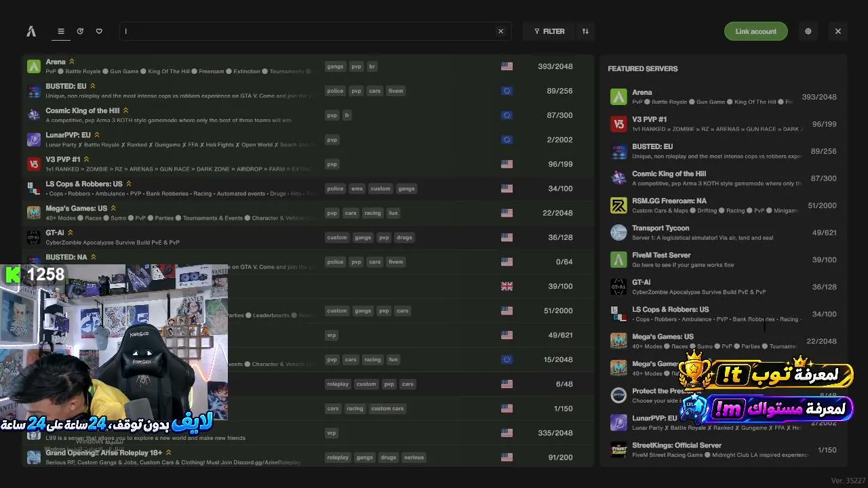The height and width of the screenshot is (488, 868).
Task: Focus the server search input field
Action: click(x=315, y=31)
